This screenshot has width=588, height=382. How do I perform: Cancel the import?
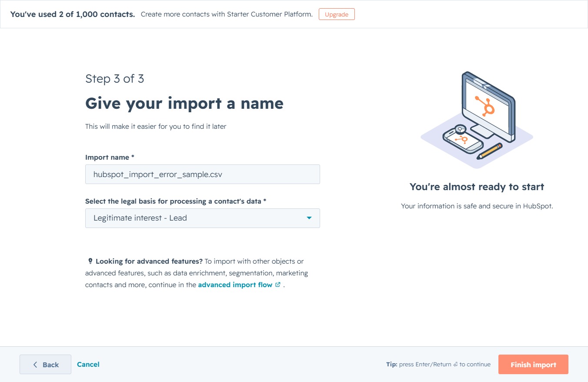[88, 364]
